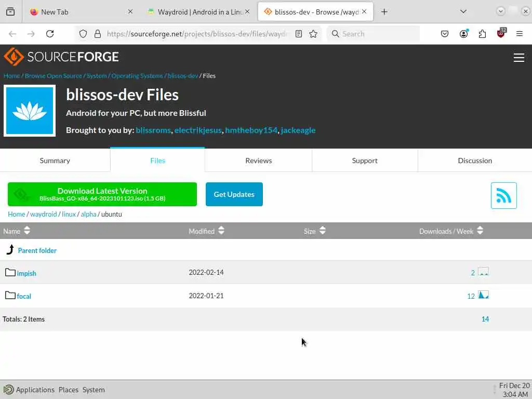The width and height of the screenshot is (532, 399).
Task: Close the Waydroid tab
Action: 247,12
